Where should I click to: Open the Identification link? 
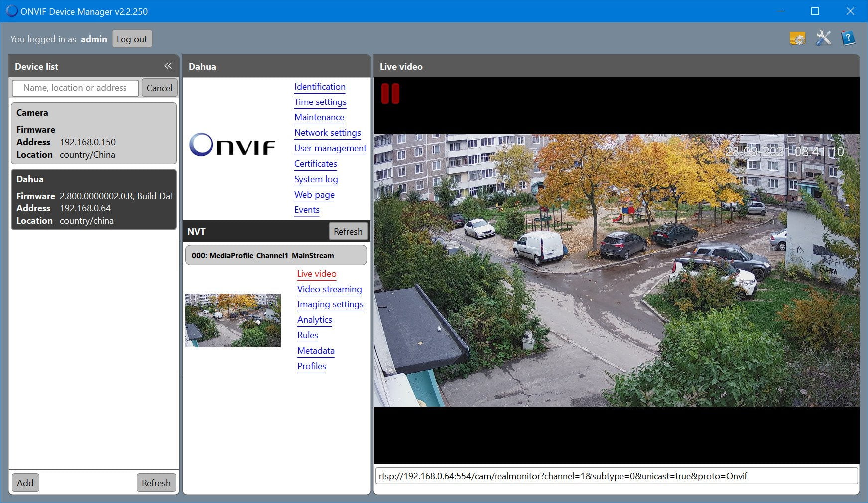pyautogui.click(x=320, y=87)
